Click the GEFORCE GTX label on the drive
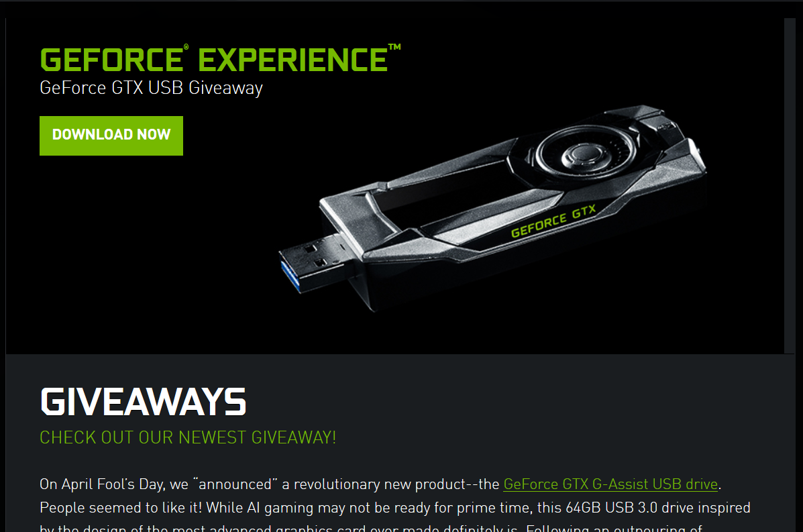803x532 pixels. pyautogui.click(x=553, y=221)
